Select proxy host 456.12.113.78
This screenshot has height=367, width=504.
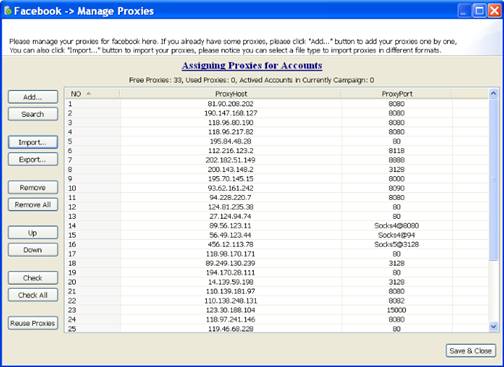coord(230,244)
